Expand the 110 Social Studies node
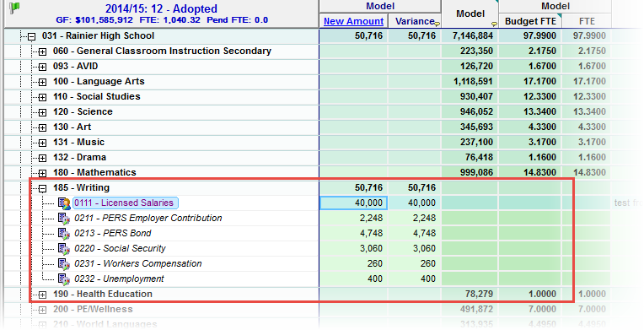 pyautogui.click(x=42, y=98)
